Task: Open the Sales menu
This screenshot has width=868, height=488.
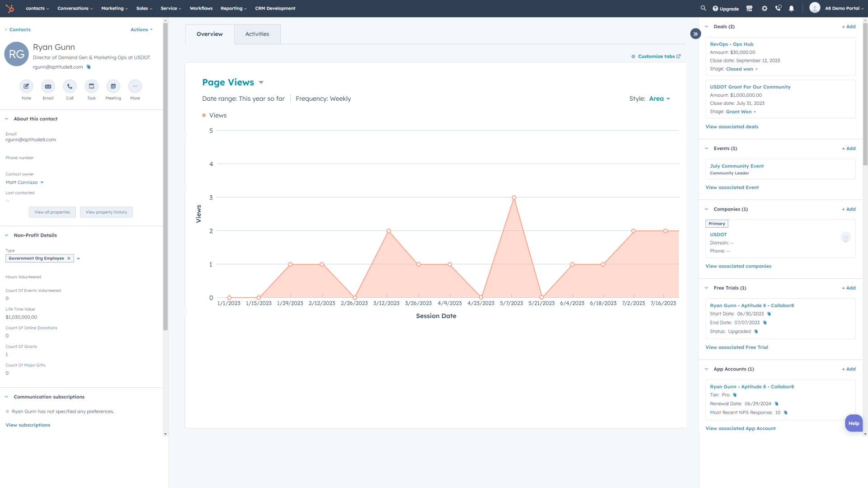Action: coord(144,9)
